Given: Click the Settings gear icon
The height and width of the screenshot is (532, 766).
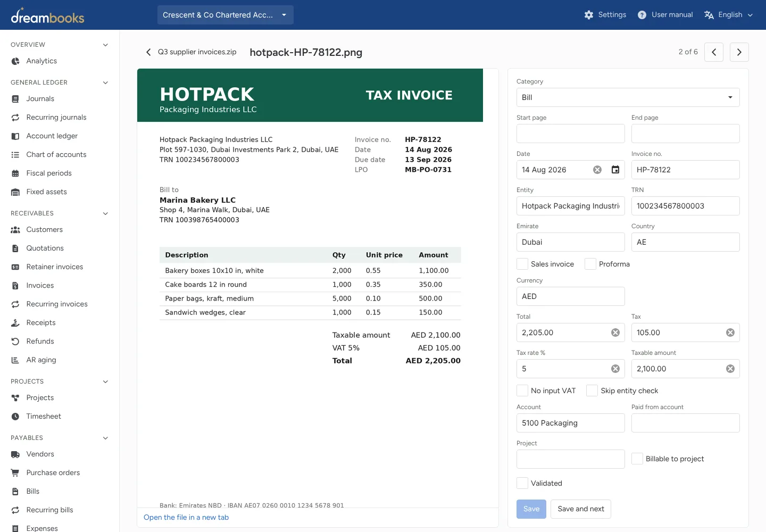Looking at the screenshot, I should pyautogui.click(x=589, y=15).
